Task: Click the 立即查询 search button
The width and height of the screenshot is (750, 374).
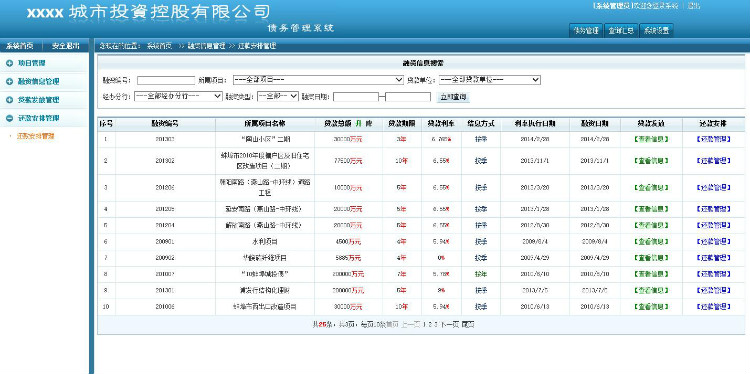Action: point(453,97)
